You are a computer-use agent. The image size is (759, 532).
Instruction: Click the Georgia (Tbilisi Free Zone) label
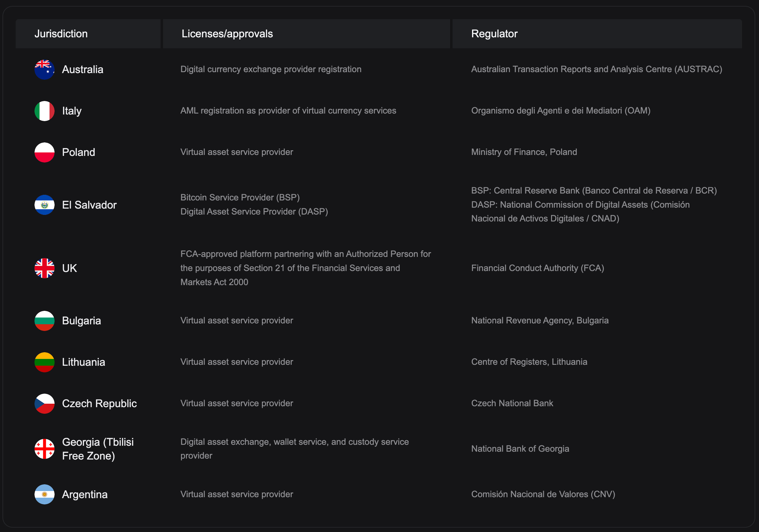(x=98, y=449)
